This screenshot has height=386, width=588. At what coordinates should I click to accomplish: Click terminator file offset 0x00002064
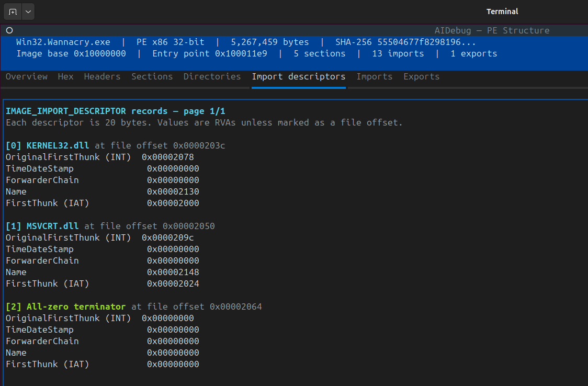tap(236, 306)
